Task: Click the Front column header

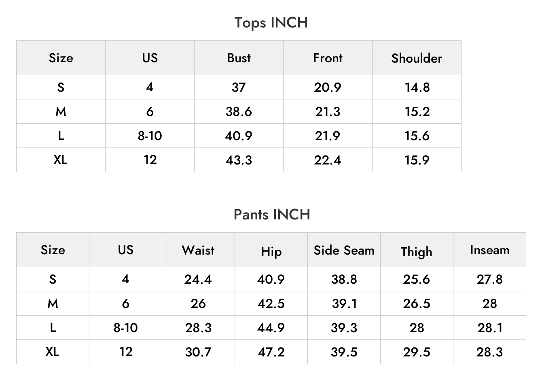Action: [x=328, y=58]
